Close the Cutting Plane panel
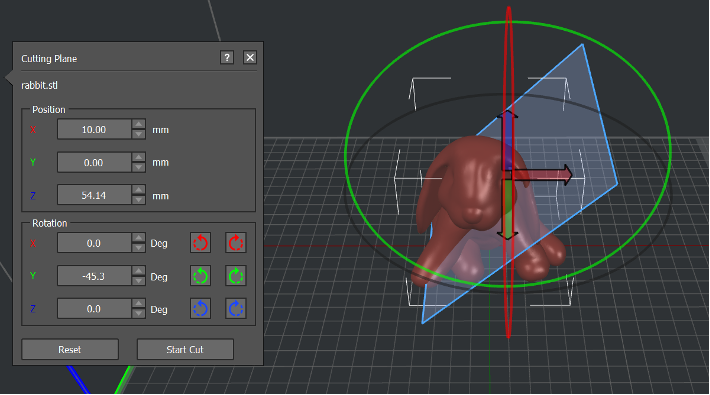710x395 pixels. [250, 58]
